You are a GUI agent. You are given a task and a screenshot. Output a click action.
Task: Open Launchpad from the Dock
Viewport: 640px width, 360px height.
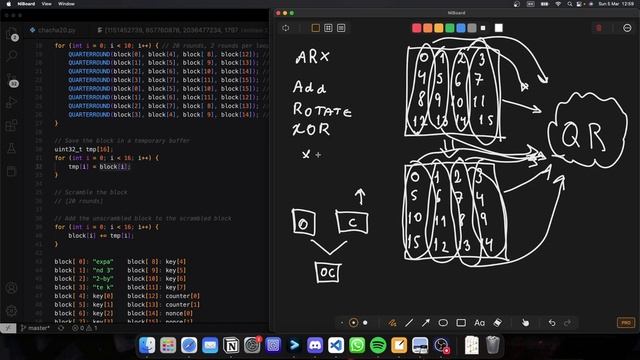pos(168,345)
